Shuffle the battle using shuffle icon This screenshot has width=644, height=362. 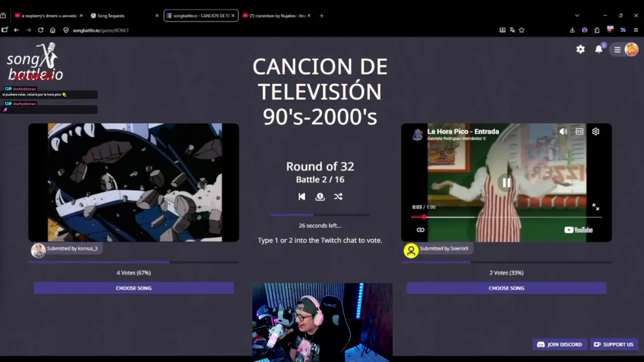tap(338, 197)
